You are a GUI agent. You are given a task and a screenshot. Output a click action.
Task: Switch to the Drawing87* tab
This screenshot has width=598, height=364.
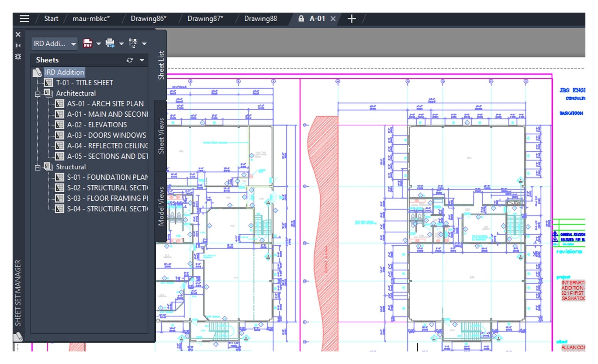pos(205,18)
